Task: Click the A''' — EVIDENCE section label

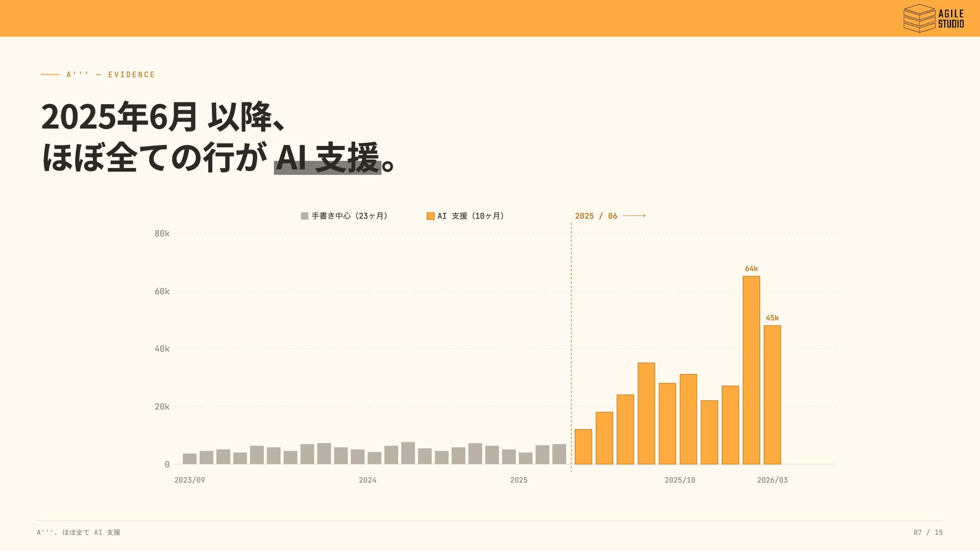Action: click(111, 74)
